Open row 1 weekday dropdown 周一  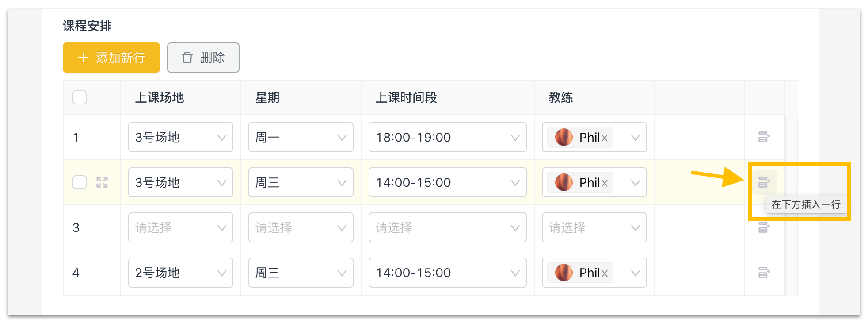coord(301,137)
